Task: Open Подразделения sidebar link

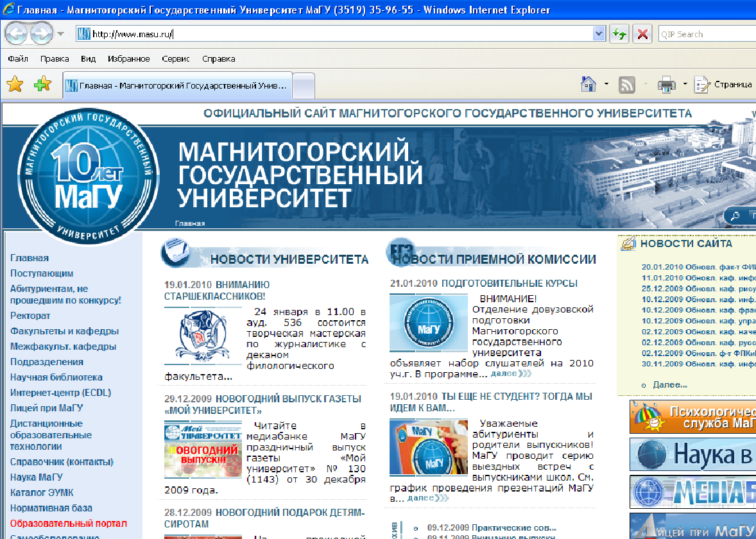Action: pyautogui.click(x=47, y=362)
